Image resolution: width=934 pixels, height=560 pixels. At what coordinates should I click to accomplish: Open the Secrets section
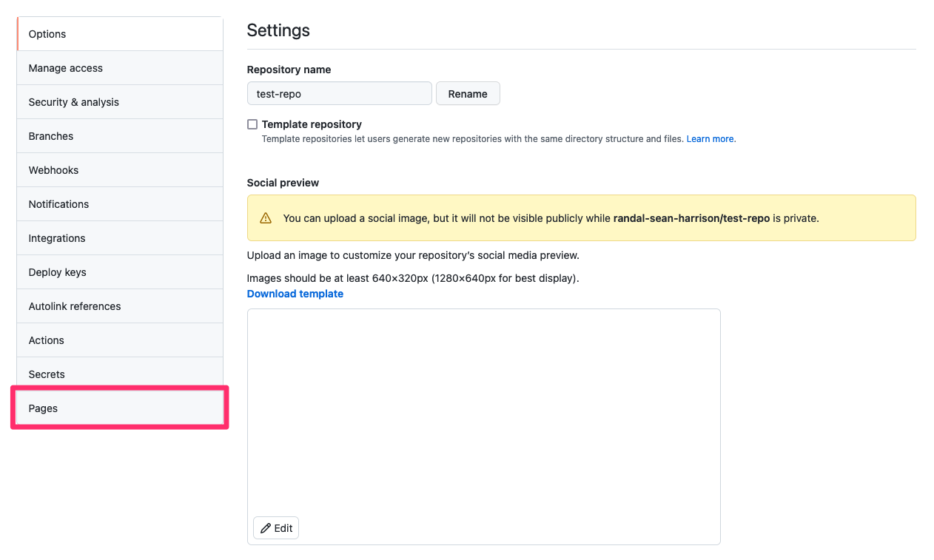(x=118, y=374)
